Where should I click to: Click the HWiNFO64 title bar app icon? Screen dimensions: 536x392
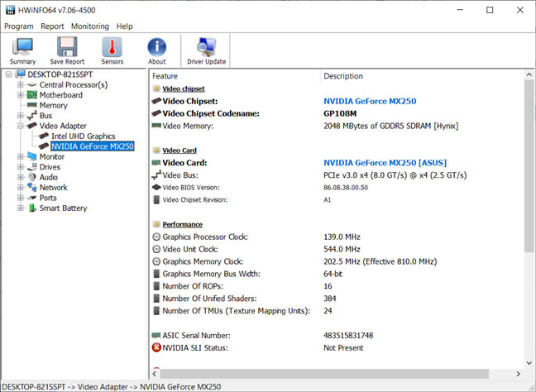point(10,10)
